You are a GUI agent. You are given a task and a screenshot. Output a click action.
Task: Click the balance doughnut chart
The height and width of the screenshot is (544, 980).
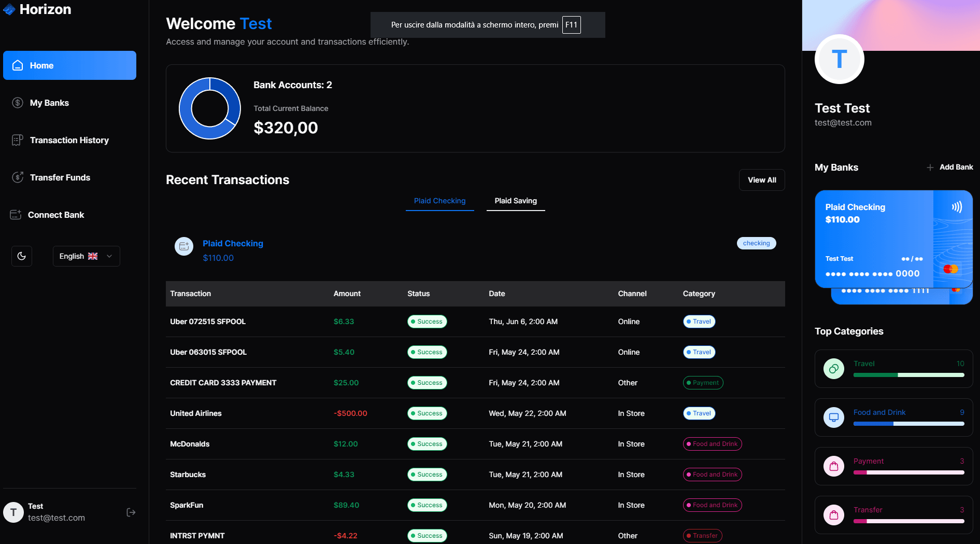point(210,108)
